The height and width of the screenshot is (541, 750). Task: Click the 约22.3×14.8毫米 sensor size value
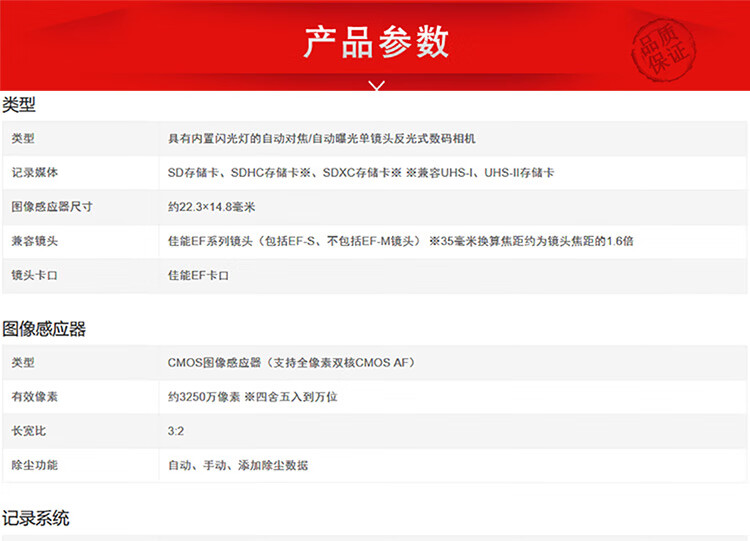click(212, 206)
